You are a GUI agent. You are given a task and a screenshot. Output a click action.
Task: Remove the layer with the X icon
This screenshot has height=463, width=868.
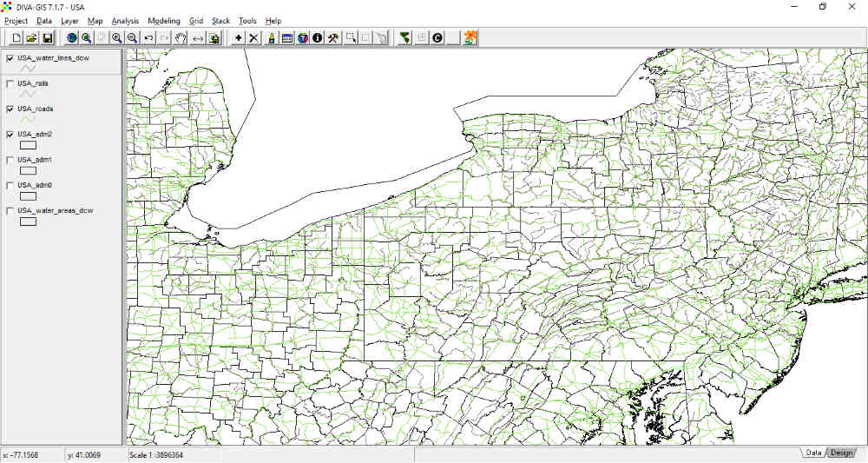pyautogui.click(x=253, y=37)
